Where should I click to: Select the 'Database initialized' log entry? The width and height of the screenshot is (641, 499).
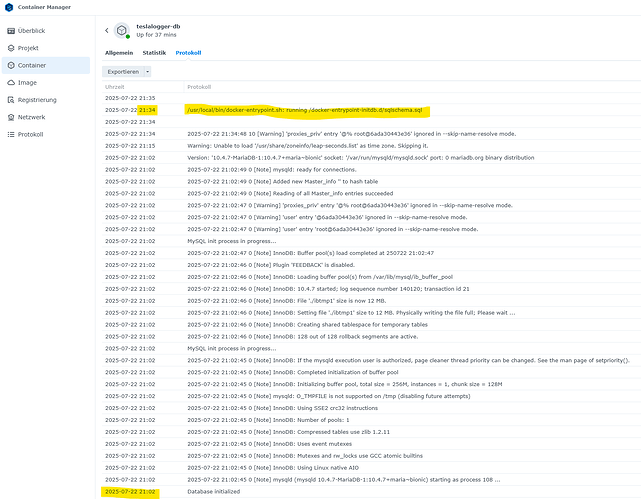371,492
